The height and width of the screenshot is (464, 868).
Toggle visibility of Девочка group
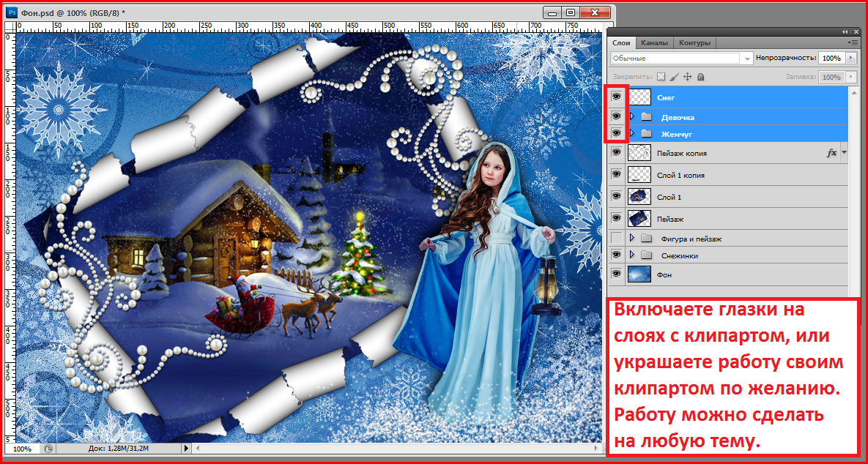(616, 116)
